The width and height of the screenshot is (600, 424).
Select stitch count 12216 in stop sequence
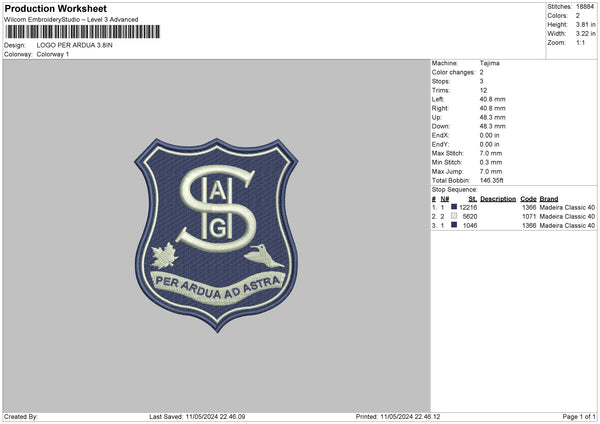[468, 207]
